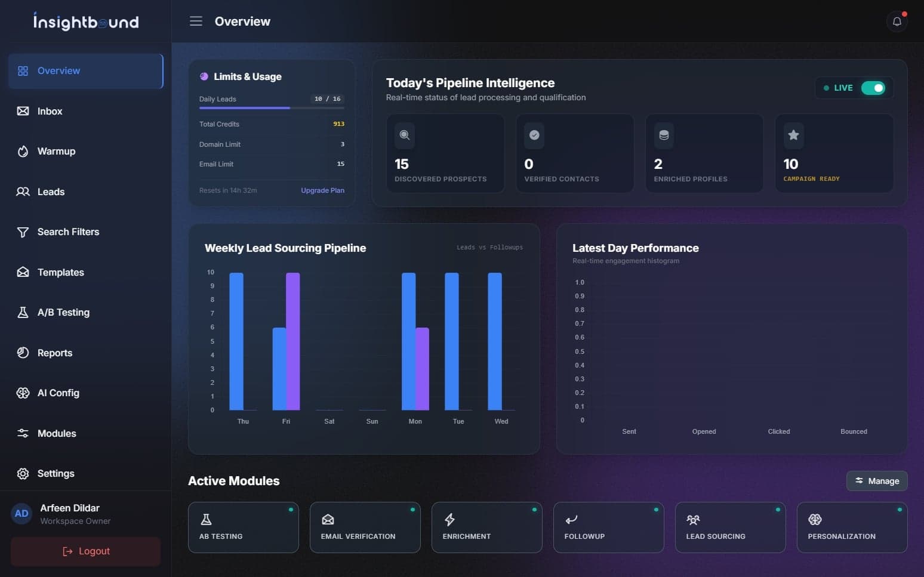
Task: Open the Inbox page
Action: click(x=86, y=111)
